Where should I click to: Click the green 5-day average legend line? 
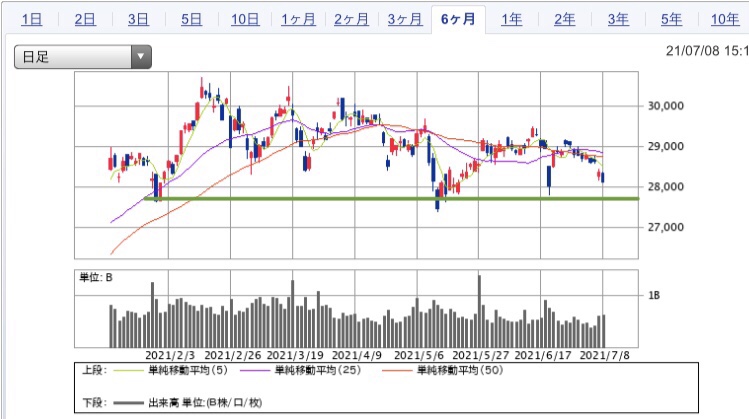128,371
